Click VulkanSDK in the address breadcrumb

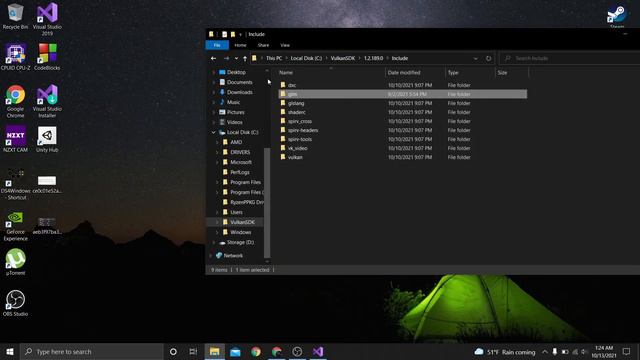coord(343,58)
